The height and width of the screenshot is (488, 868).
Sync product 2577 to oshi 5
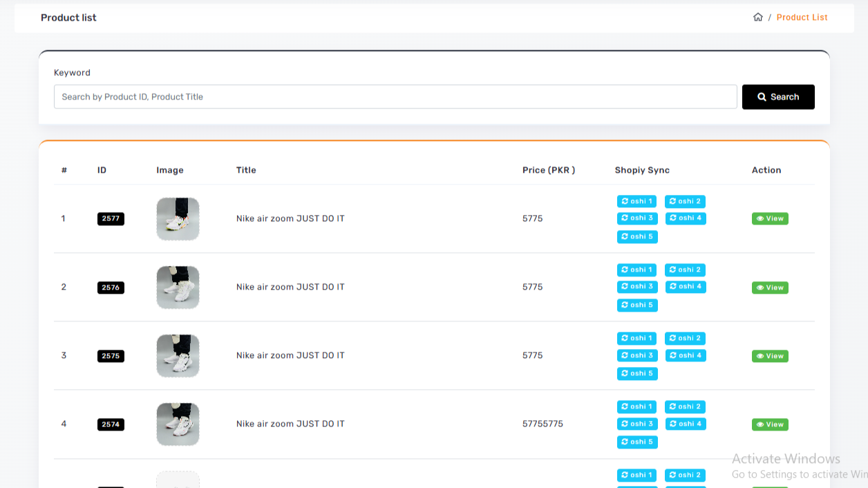pyautogui.click(x=637, y=236)
